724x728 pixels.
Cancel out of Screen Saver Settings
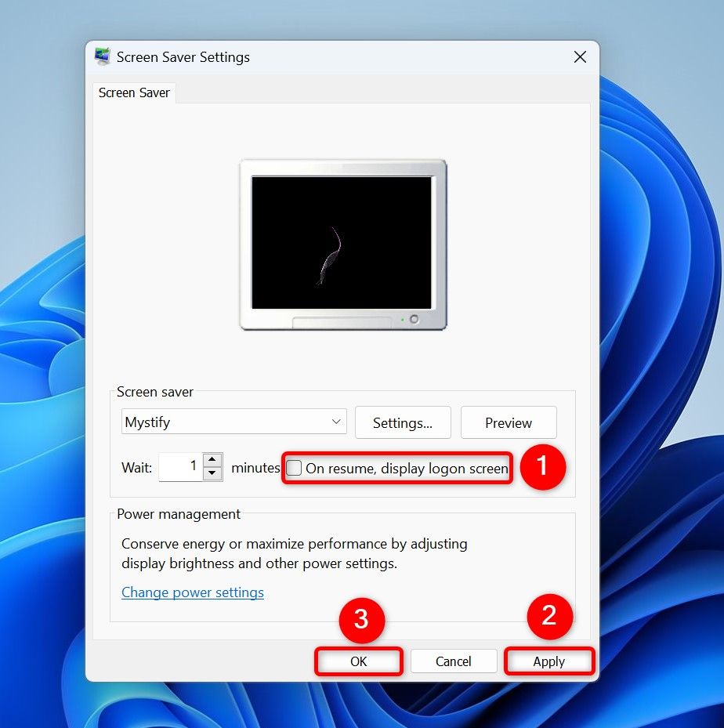click(453, 661)
